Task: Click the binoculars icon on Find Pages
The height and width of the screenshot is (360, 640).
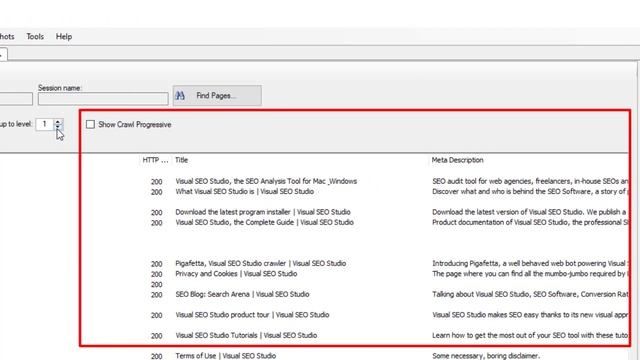Action: pyautogui.click(x=180, y=96)
